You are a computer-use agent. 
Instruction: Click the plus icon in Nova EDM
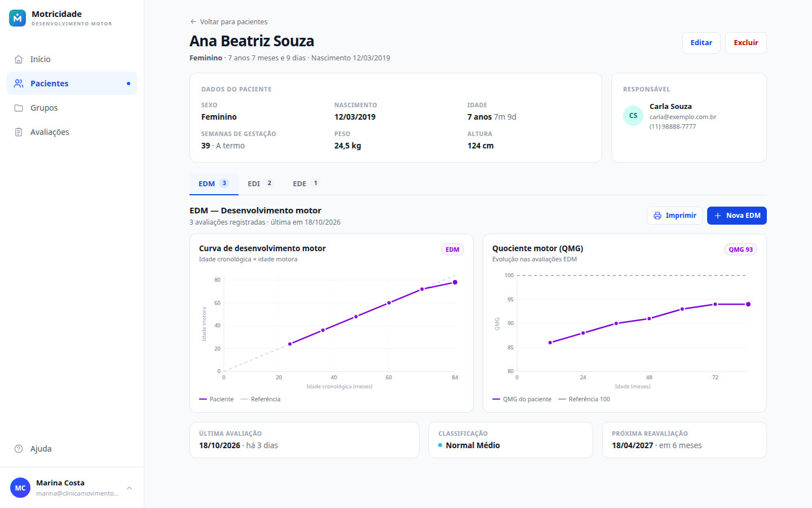tap(718, 216)
